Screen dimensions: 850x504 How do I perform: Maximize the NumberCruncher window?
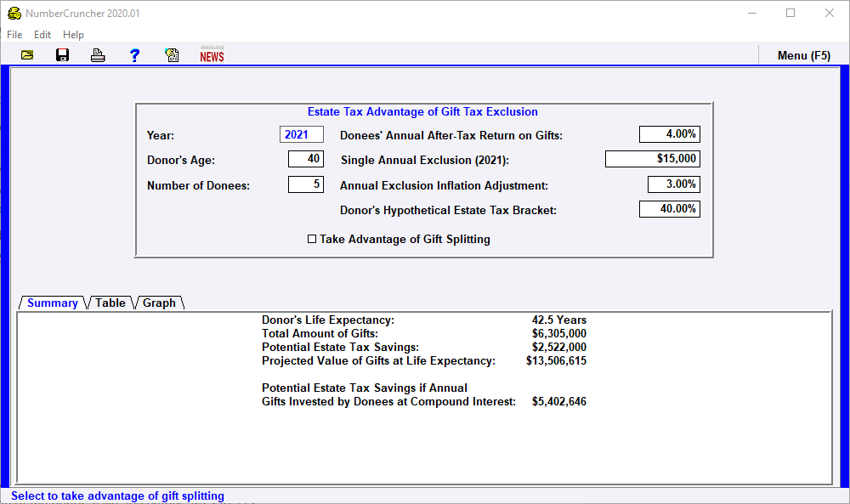coord(790,13)
